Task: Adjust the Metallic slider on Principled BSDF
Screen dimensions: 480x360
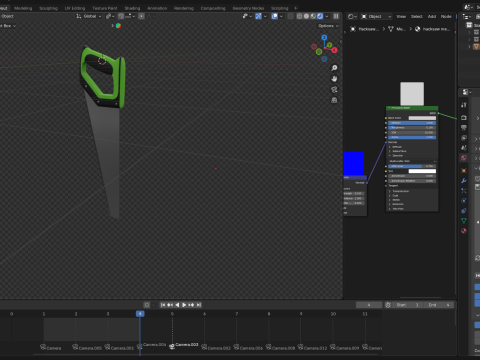Action: [412, 123]
